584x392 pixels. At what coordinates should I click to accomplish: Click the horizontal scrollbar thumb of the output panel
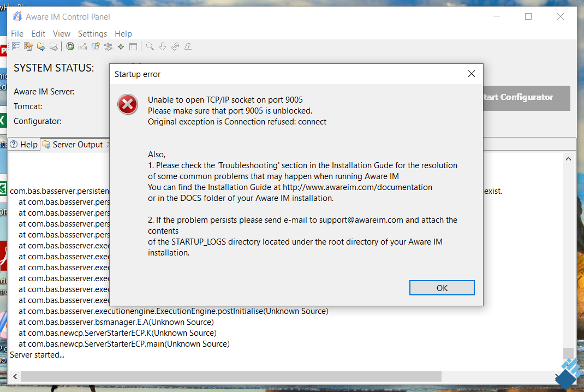tap(231, 376)
